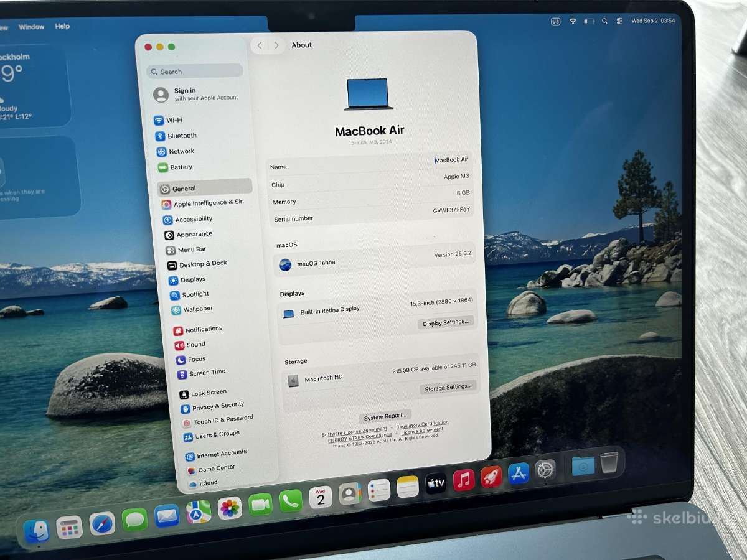Image resolution: width=747 pixels, height=560 pixels.
Task: Open Users & Groups settings
Action: 211,436
